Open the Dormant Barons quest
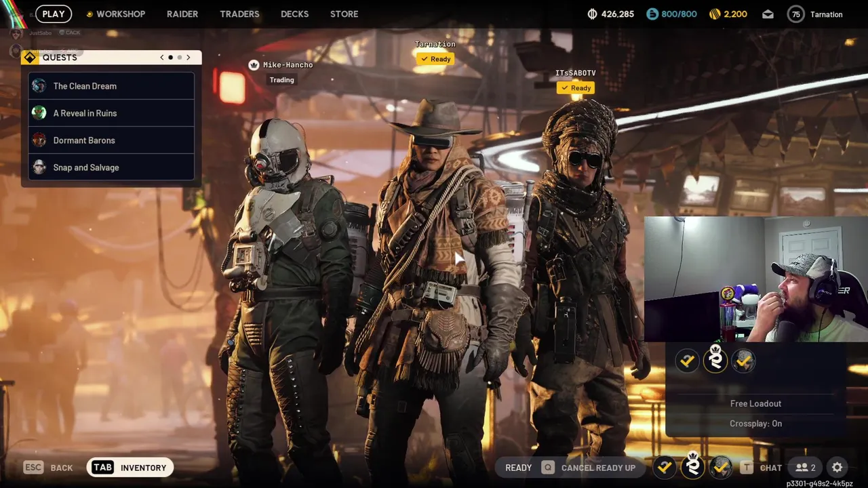 pos(111,140)
